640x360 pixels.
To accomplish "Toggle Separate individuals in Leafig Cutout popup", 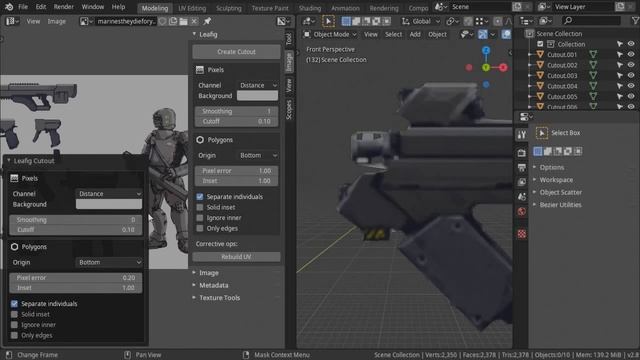I will click(x=14, y=304).
